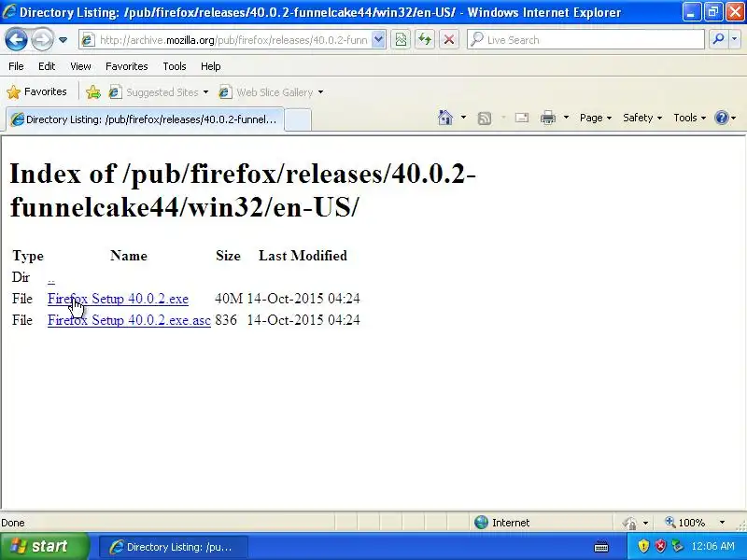Open the Safety command bar menu
Image resolution: width=747 pixels, height=560 pixels.
642,118
